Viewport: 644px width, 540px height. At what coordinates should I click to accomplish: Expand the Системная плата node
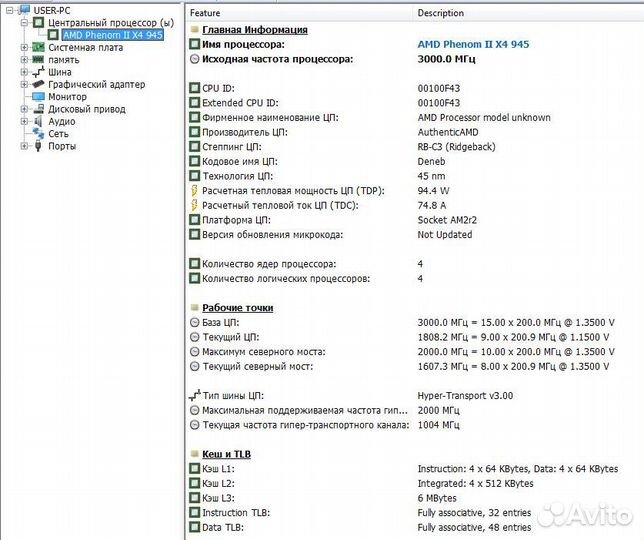point(24,48)
